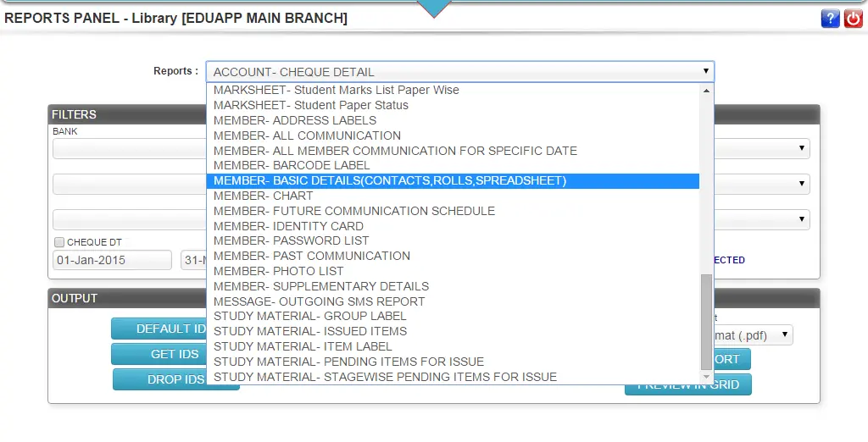Select MEMBER- PASSWORD LIST option
Image resolution: width=868 pixels, height=442 pixels.
coord(291,240)
